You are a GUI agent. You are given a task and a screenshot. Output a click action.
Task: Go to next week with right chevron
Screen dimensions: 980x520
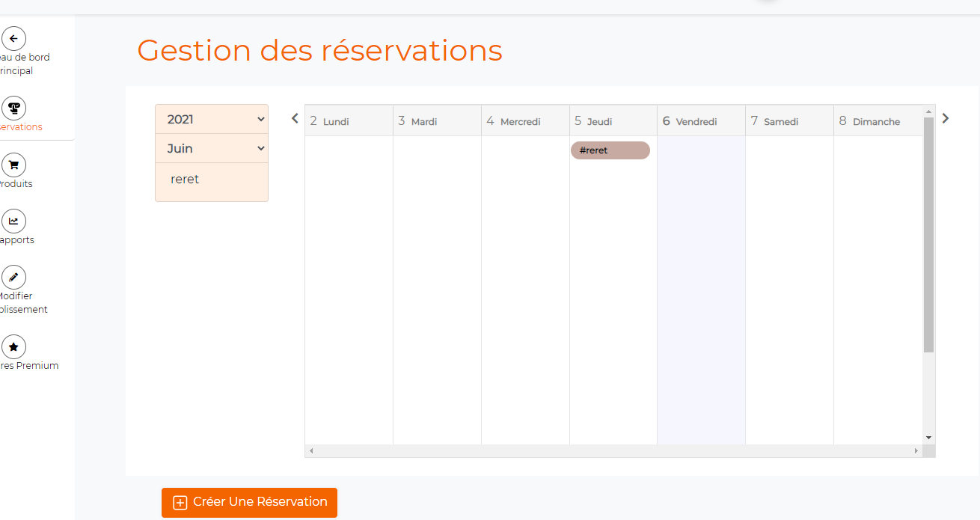point(946,118)
